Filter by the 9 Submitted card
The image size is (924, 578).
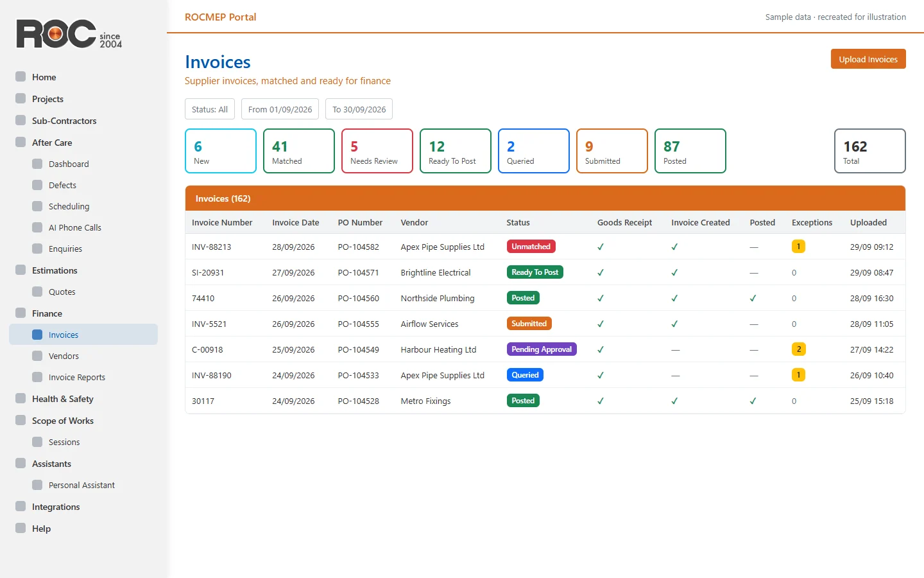(612, 151)
